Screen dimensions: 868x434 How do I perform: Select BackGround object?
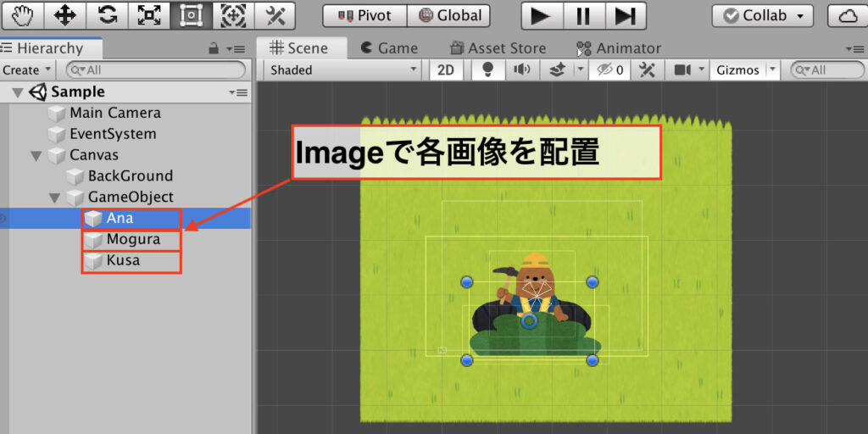click(131, 176)
